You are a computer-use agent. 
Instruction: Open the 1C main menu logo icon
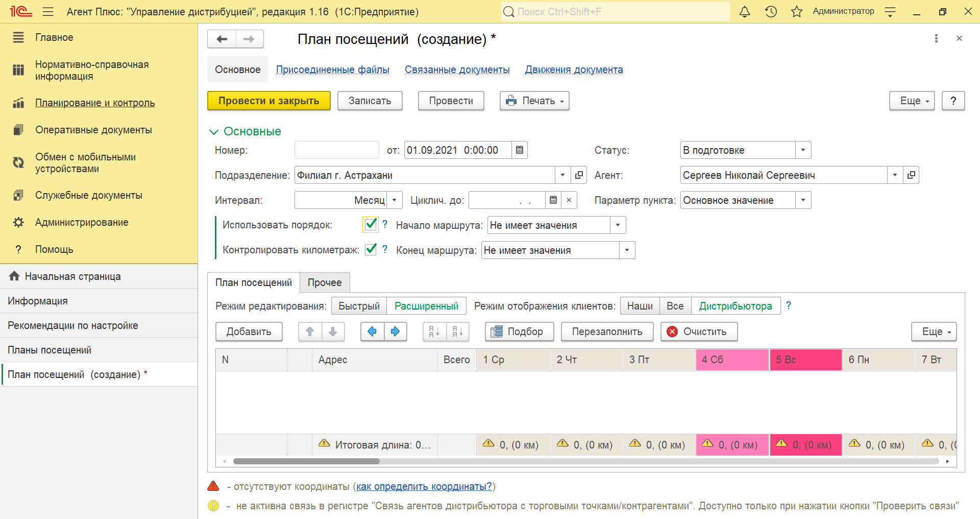pos(21,11)
